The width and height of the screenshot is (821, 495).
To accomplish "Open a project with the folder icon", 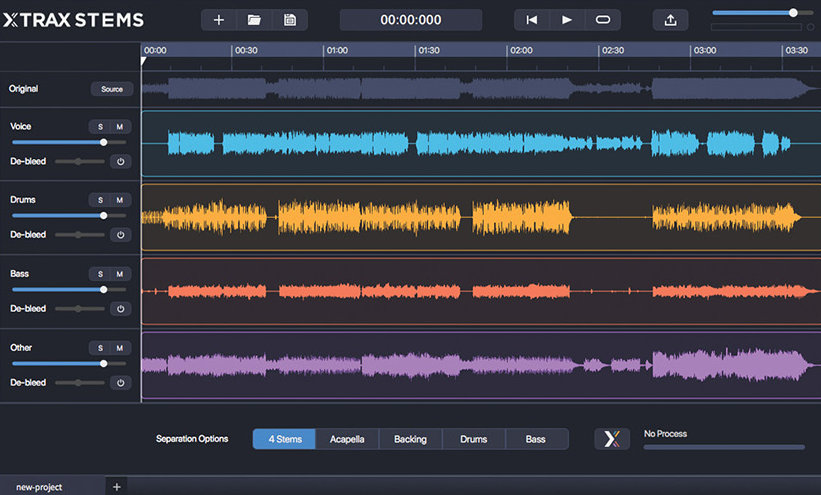I will click(x=254, y=20).
